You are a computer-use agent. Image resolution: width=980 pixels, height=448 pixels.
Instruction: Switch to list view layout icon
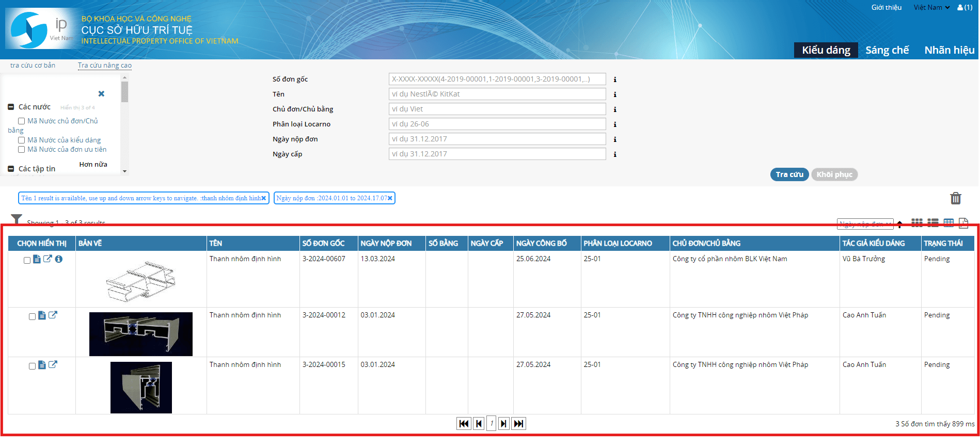(x=932, y=223)
